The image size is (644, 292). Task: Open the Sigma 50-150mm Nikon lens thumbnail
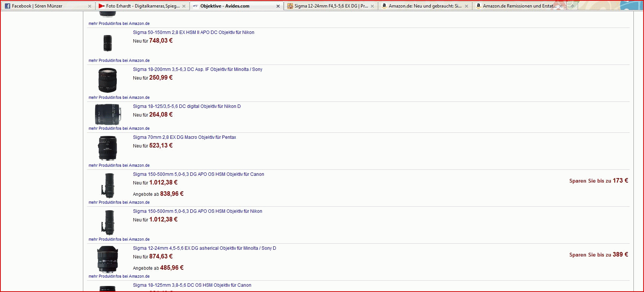click(107, 43)
